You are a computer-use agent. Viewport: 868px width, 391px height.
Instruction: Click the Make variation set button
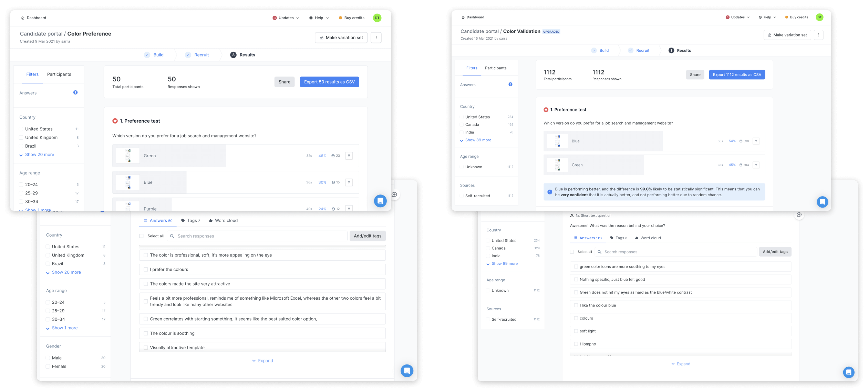[340, 37]
